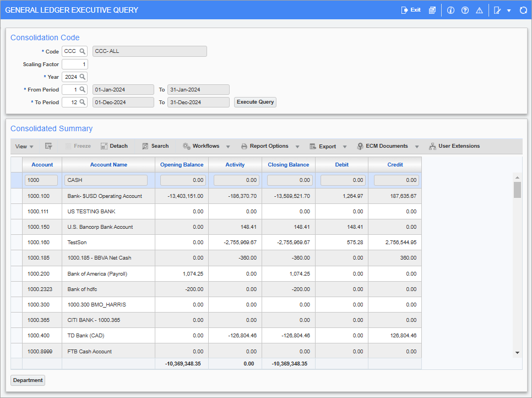This screenshot has width=532, height=398.
Task: Open the Help icon in the title bar
Action: click(465, 9)
